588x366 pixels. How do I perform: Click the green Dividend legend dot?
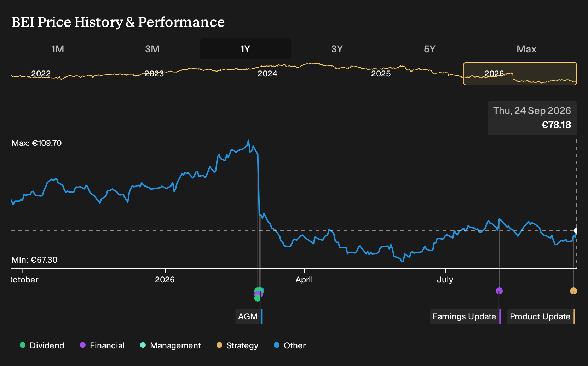(x=23, y=345)
